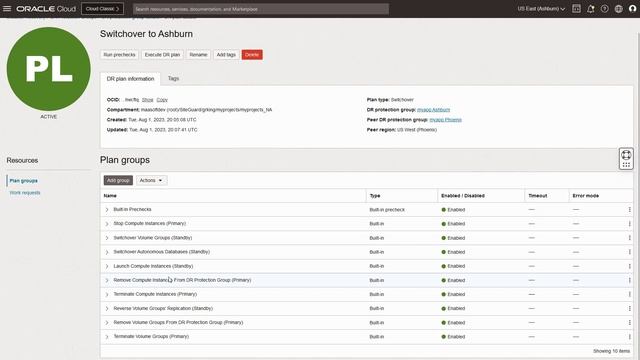Click Execute DR plan button
640x360 pixels.
click(x=162, y=55)
